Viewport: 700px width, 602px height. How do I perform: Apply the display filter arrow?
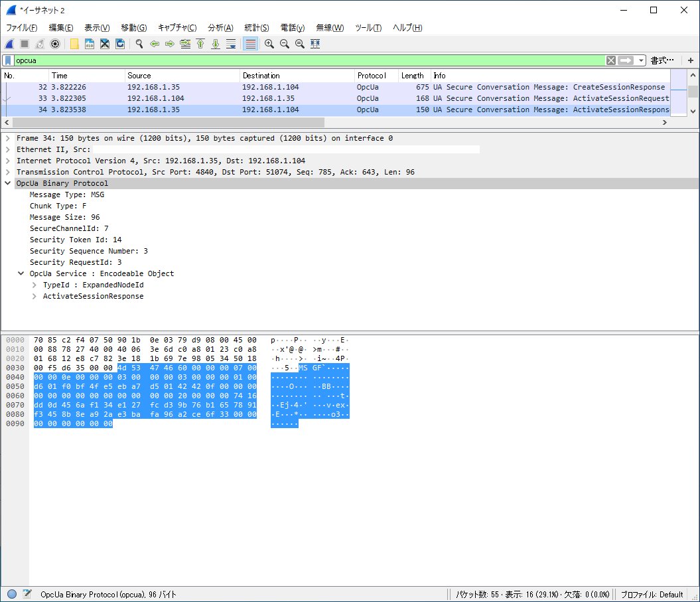pos(626,60)
